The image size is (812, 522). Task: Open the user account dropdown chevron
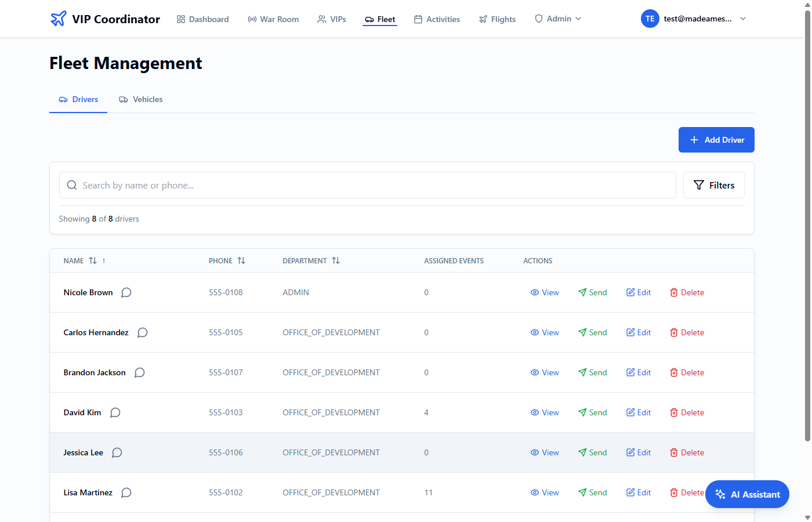pos(743,19)
